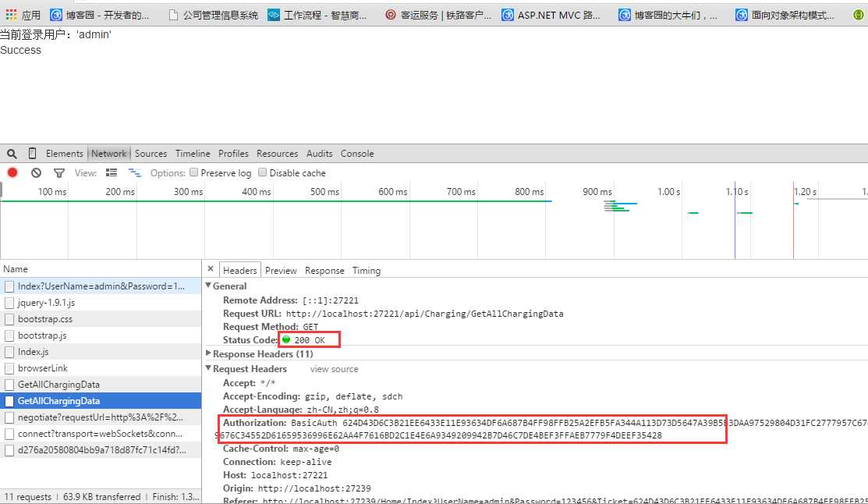This screenshot has height=504, width=868.
Task: Click file icon beside bootstrap.js
Action: (9, 335)
